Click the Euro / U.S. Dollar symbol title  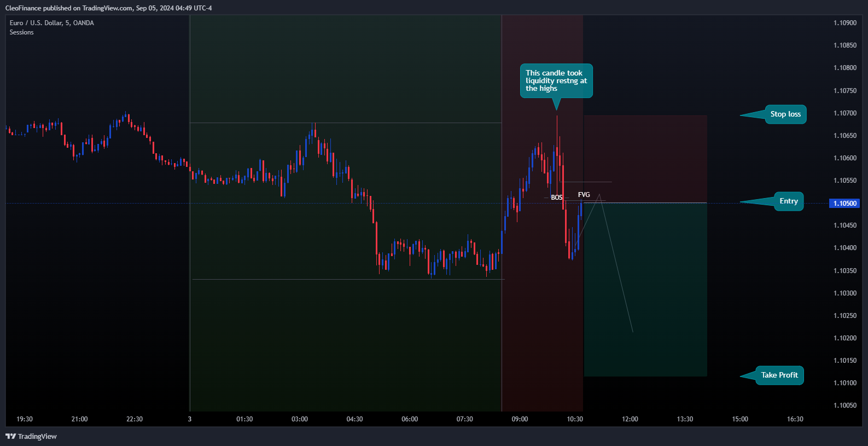[52, 23]
